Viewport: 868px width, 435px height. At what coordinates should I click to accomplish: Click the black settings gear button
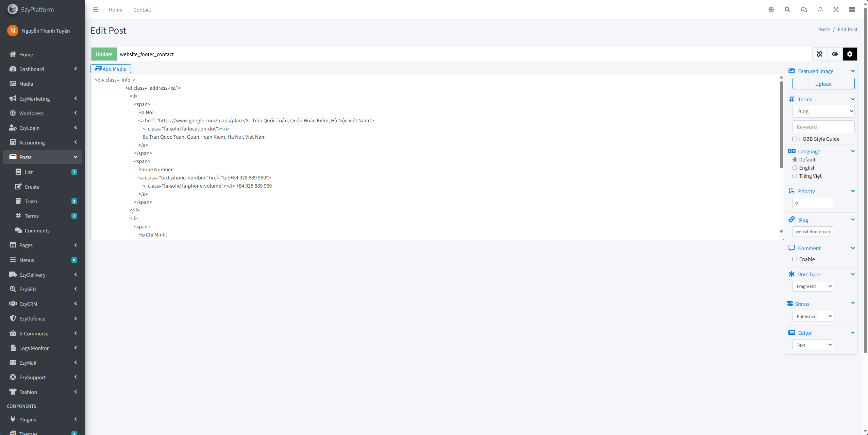point(850,54)
